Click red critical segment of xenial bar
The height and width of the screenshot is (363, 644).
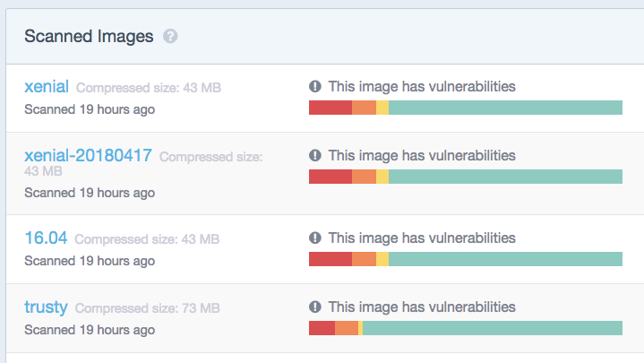pos(331,108)
